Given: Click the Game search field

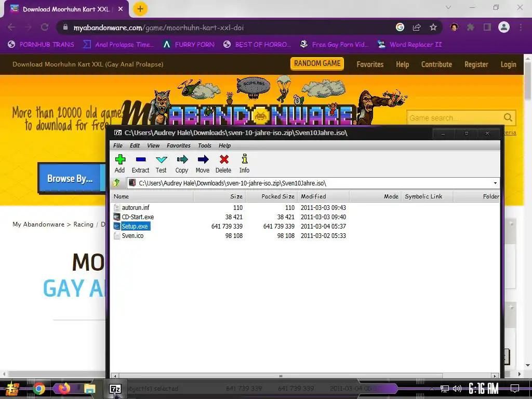Looking at the screenshot, I should 454,118.
